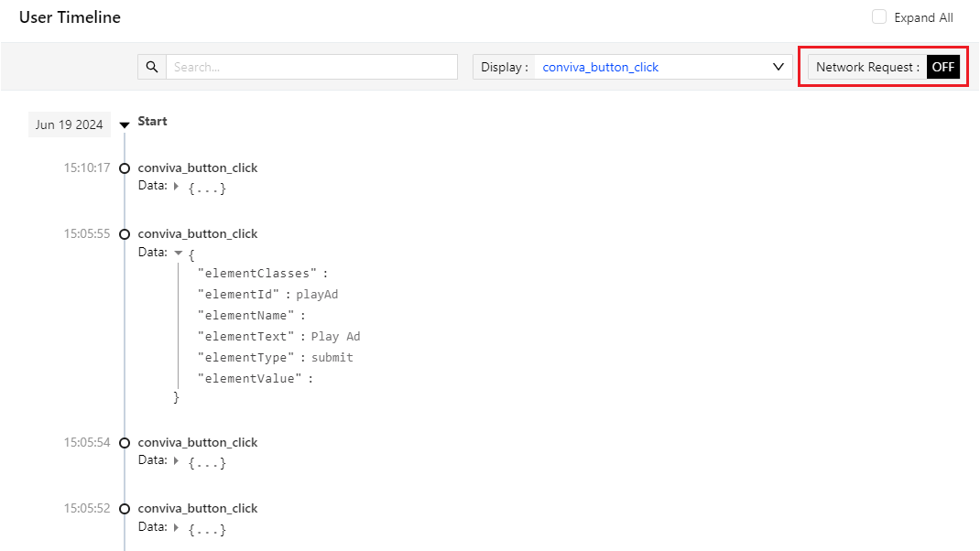Click the elementId playAd value
This screenshot has height=551, width=980.
click(x=317, y=295)
